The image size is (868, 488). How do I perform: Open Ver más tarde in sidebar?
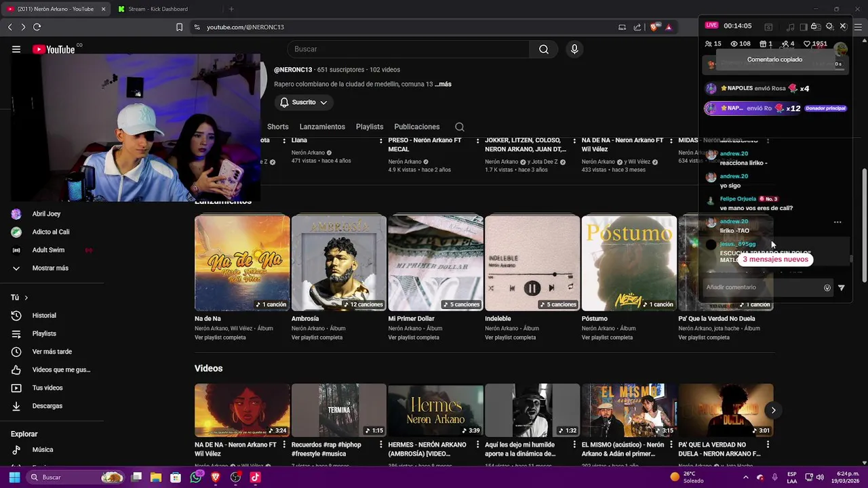click(52, 351)
